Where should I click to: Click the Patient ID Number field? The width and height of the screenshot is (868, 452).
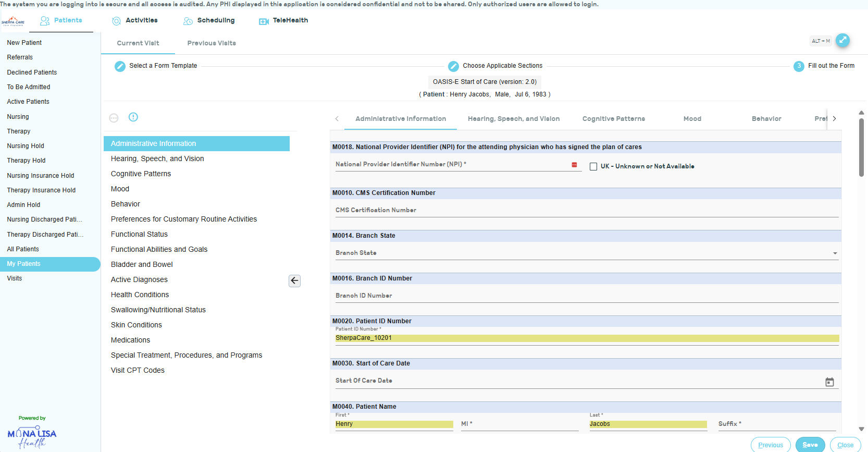click(x=587, y=338)
